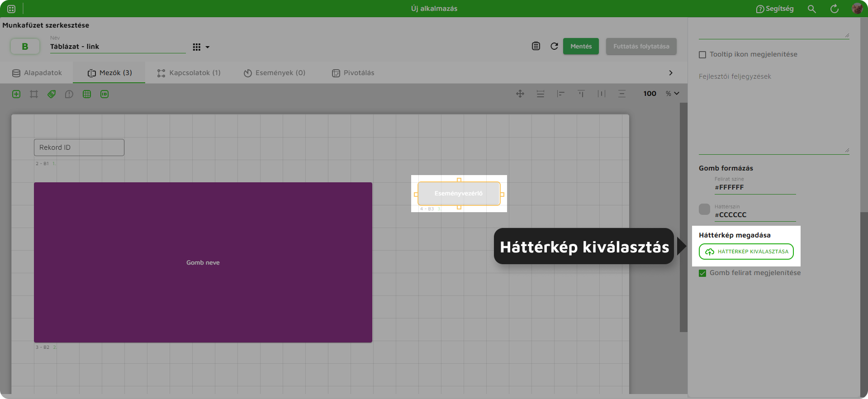
Task: Click the zoom value 100 field
Action: tap(650, 94)
